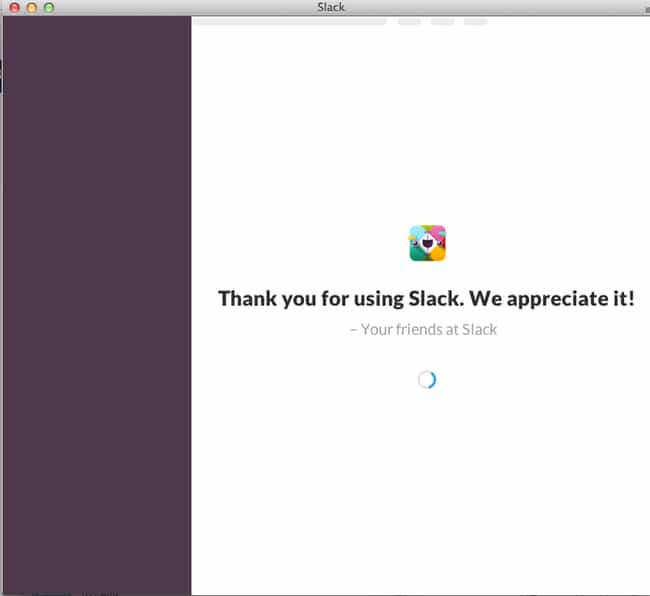Click the top-right corner of the title bar
The image size is (650, 596).
[647, 8]
